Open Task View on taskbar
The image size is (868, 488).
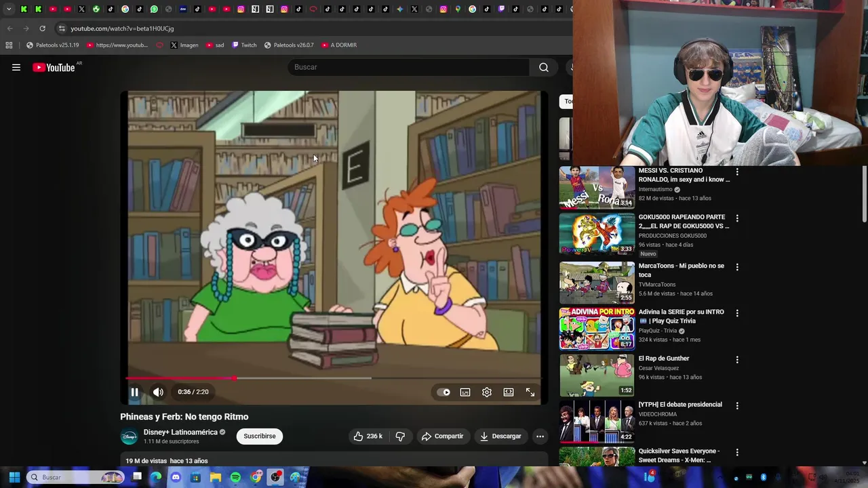(137, 477)
